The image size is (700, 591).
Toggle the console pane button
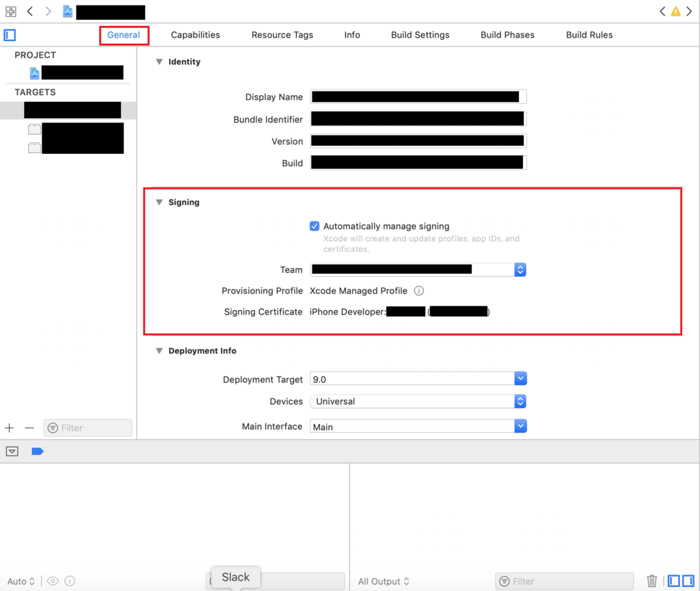pos(688,581)
